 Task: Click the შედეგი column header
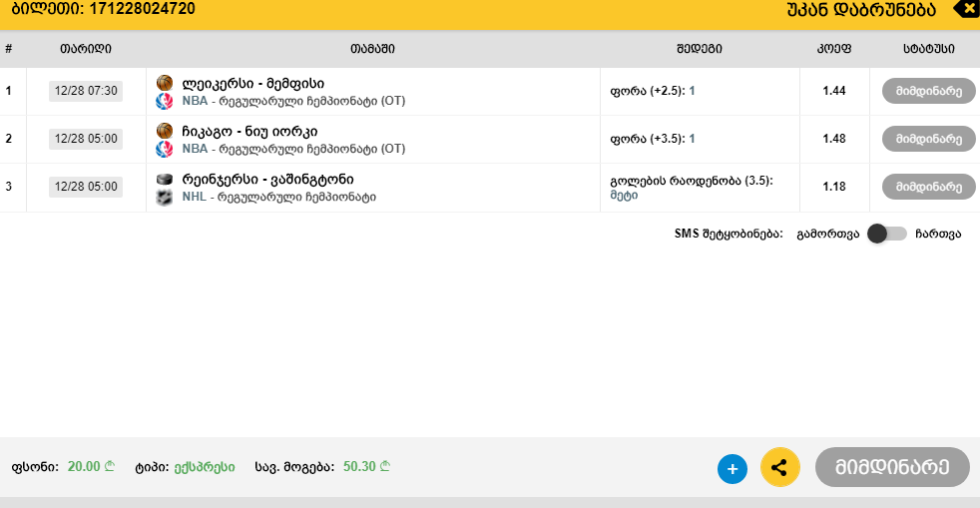[x=700, y=49]
